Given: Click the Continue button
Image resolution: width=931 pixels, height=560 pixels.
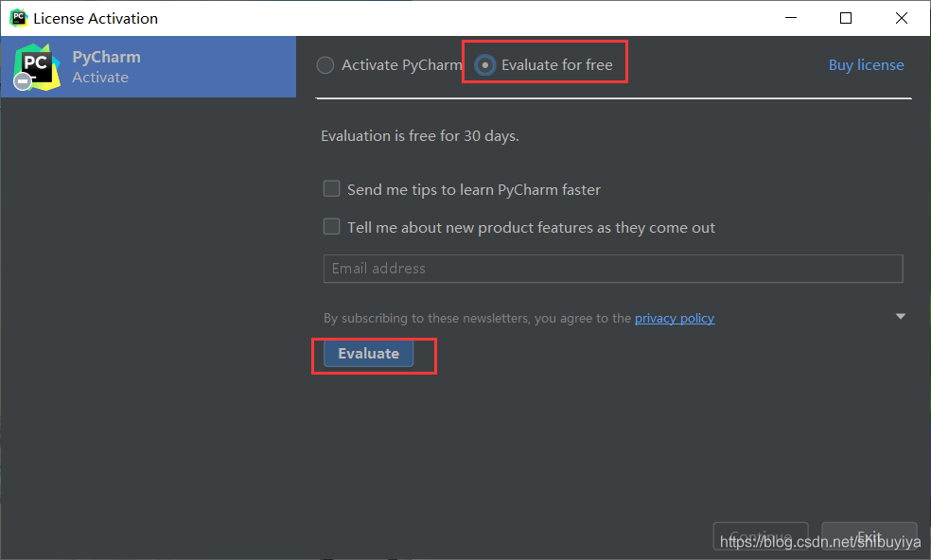Looking at the screenshot, I should pos(761,536).
